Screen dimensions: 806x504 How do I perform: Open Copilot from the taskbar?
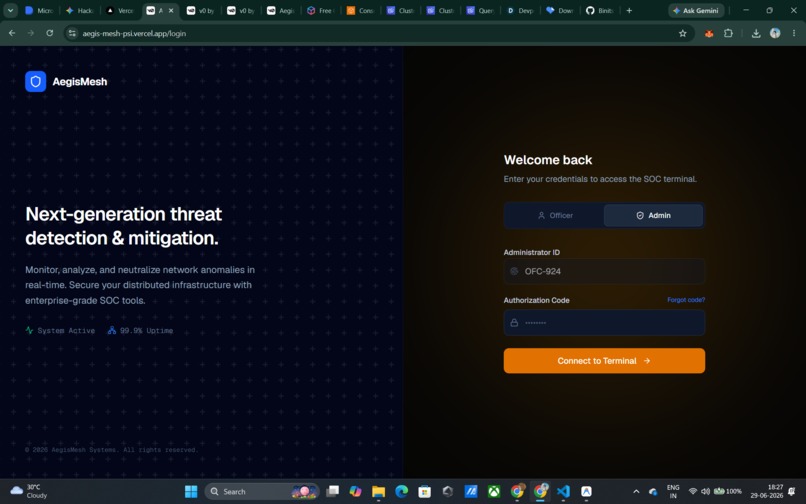355,492
